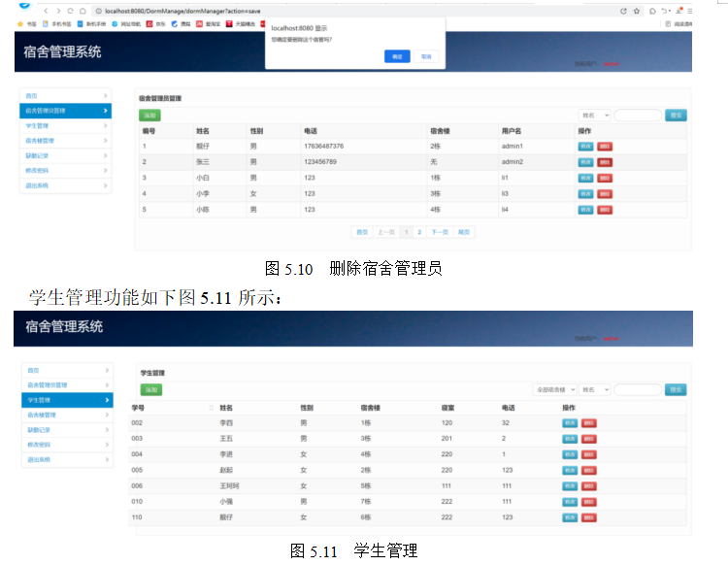The width and height of the screenshot is (728, 565).
Task: Click the bookmark star in address bar
Action: (x=637, y=11)
